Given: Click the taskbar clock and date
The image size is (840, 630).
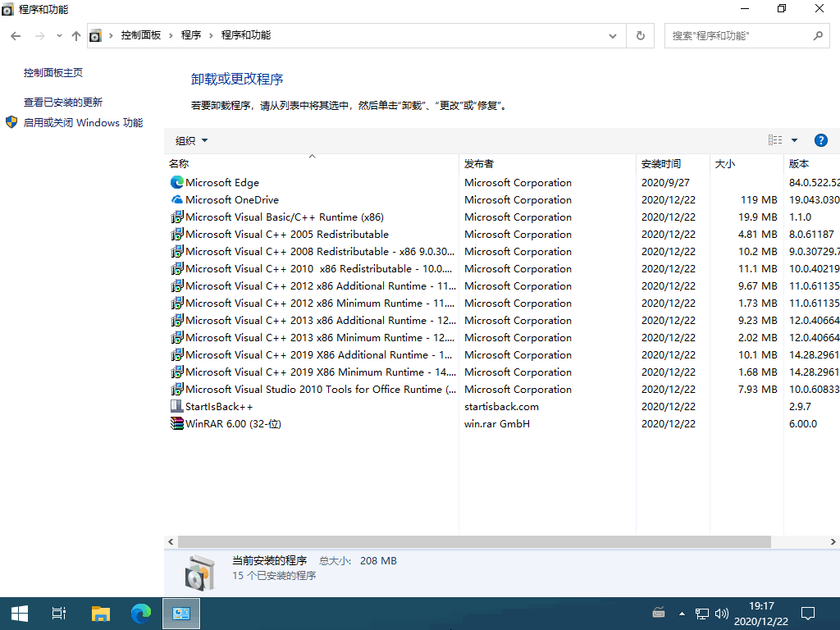Looking at the screenshot, I should click(x=761, y=614).
